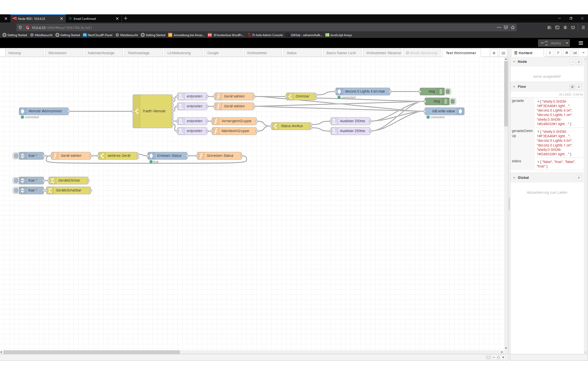Image resolution: width=588 pixels, height=375 pixels.
Task: Trigger the GeräteDimbar inject button
Action: click(x=16, y=181)
